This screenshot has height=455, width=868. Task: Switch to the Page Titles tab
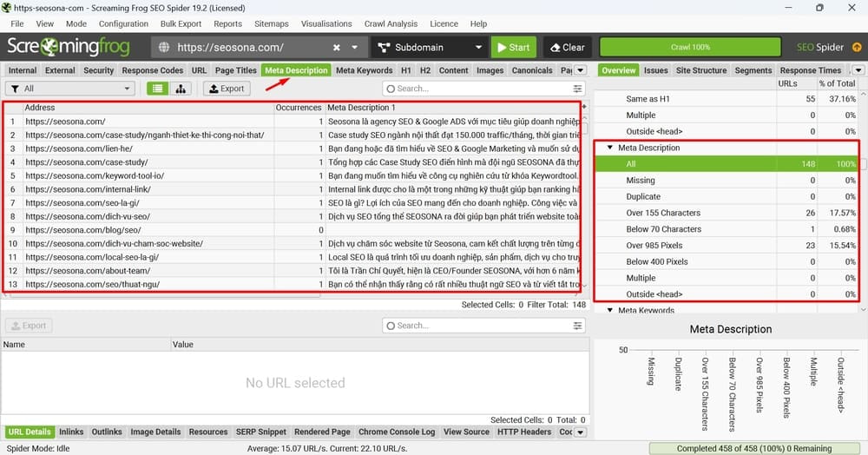236,70
